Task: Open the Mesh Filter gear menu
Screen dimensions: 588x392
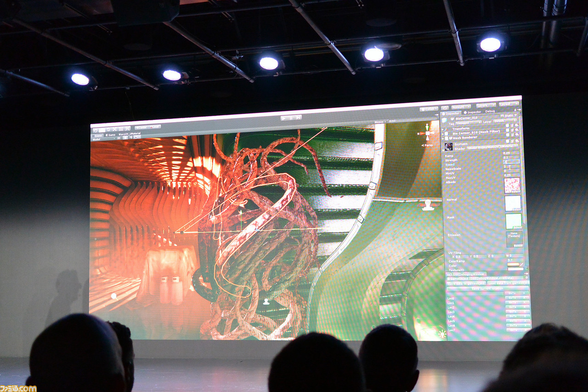Action: point(516,130)
